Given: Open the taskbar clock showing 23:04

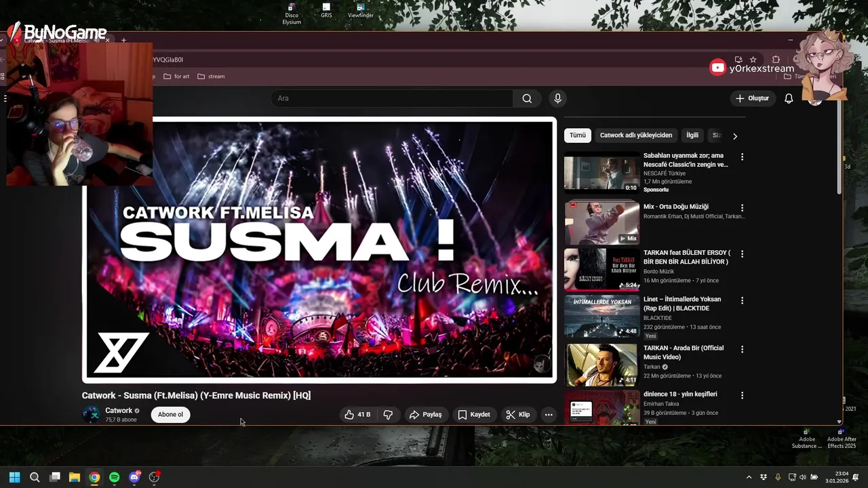Looking at the screenshot, I should [836, 477].
